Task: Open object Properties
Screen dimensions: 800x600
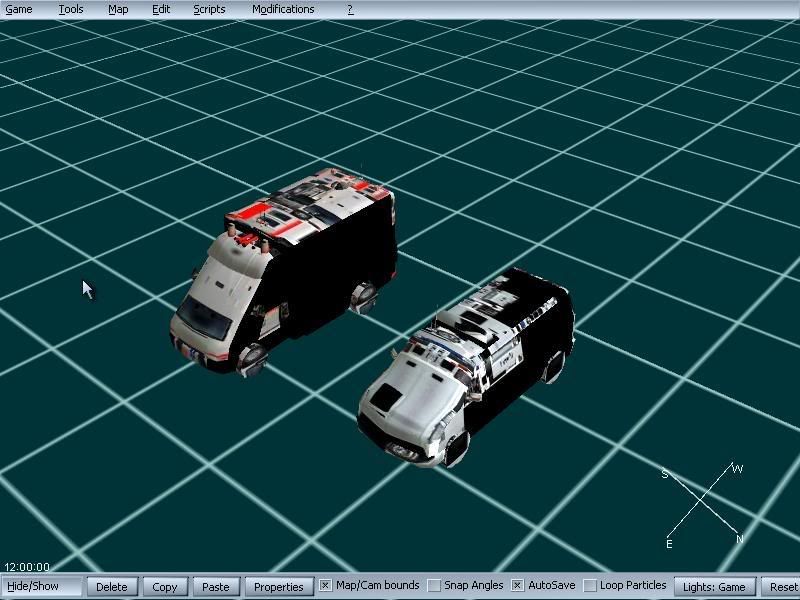Action: click(278, 587)
